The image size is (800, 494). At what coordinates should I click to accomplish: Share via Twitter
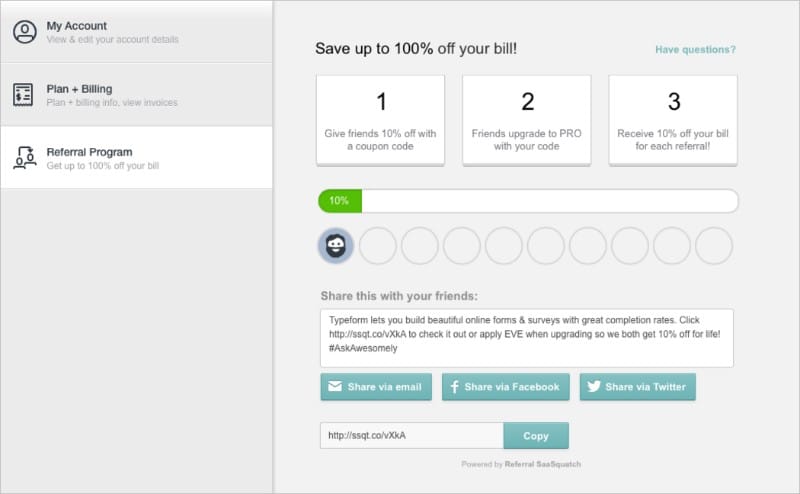tap(637, 387)
